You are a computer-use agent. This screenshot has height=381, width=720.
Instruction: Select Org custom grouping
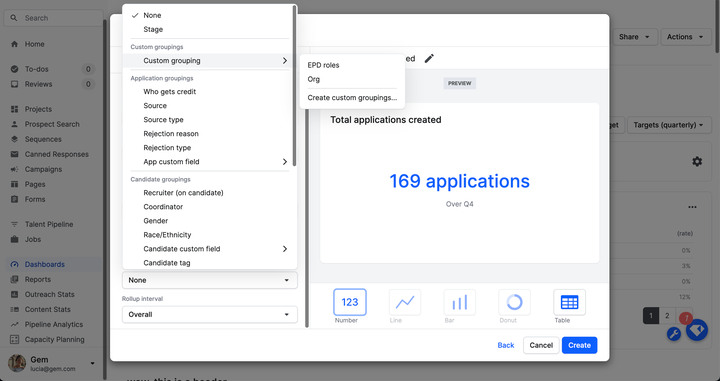352,79
